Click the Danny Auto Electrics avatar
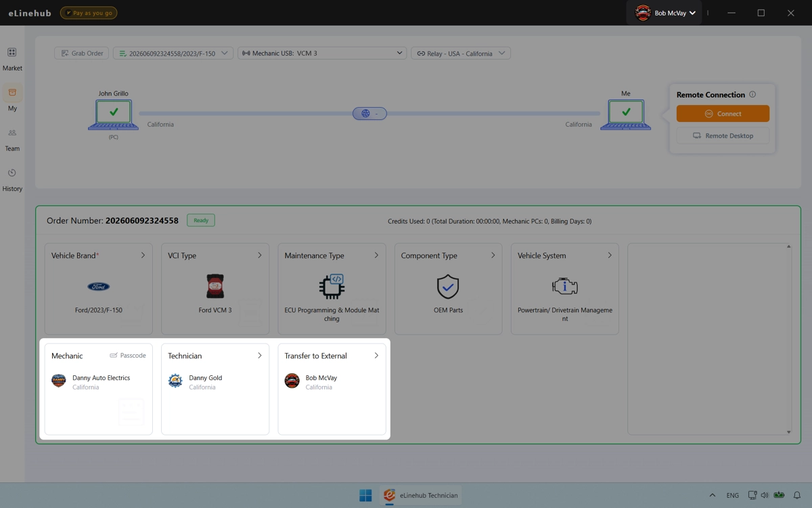Screen dimensions: 812x508 coord(59,381)
